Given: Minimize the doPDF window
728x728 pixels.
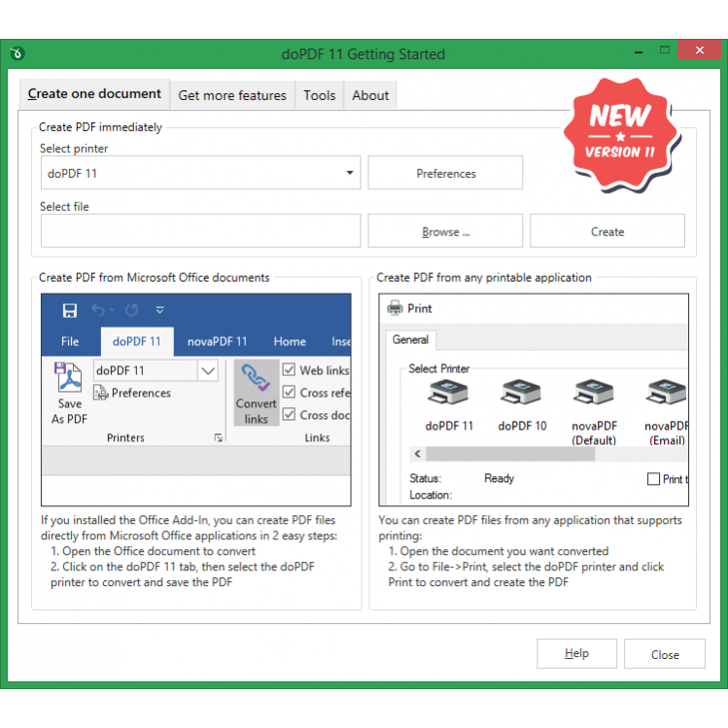Looking at the screenshot, I should (x=639, y=52).
